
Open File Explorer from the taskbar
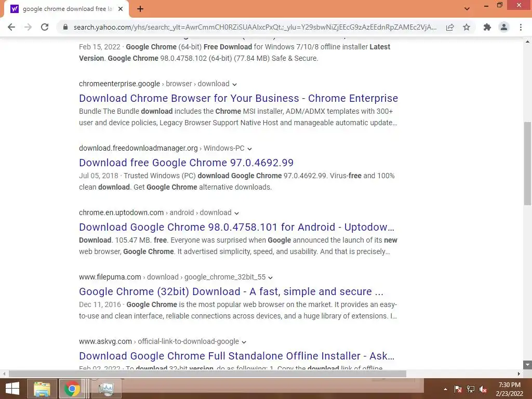click(x=42, y=389)
